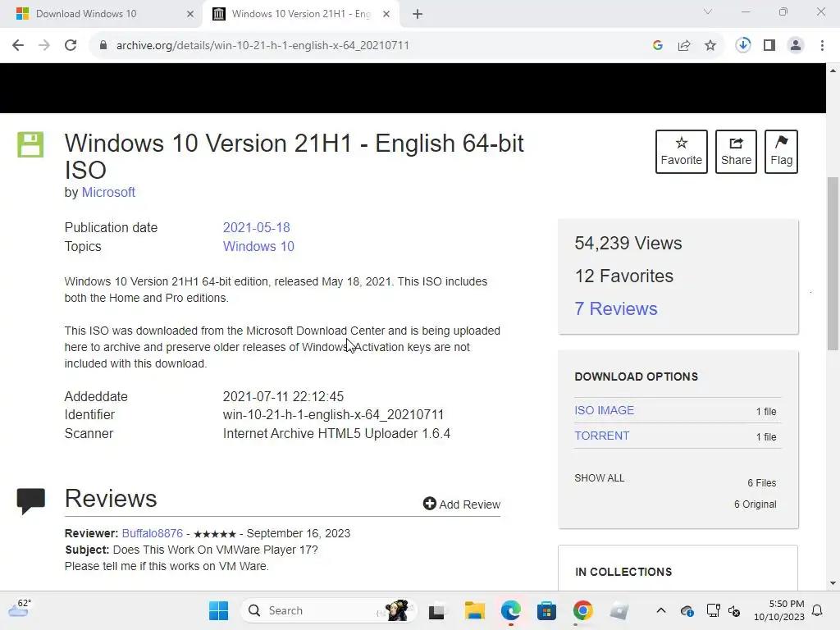Close the Download Windows 10 tab
This screenshot has height=630, width=840.
[190, 14]
